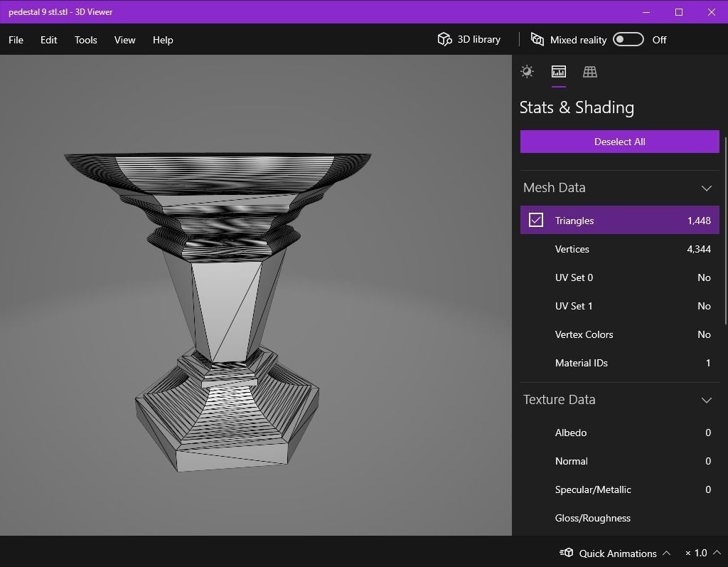Click the Deselect All button

(619, 142)
